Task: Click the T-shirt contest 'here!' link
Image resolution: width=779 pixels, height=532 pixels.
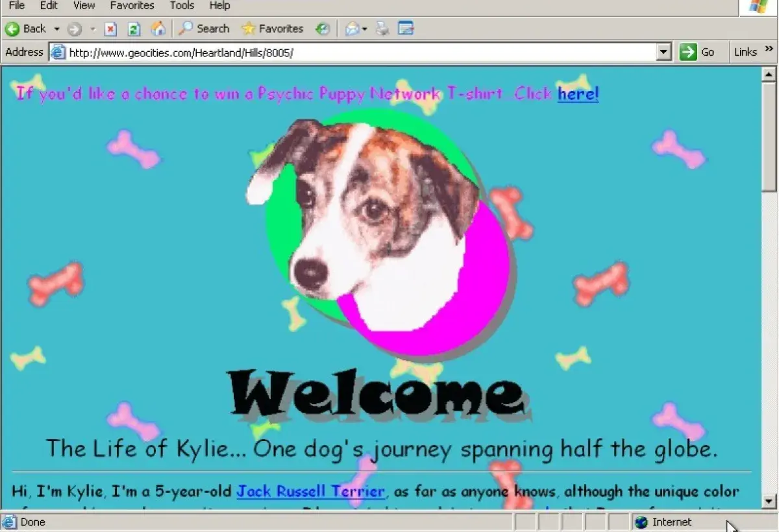Action: coord(576,94)
